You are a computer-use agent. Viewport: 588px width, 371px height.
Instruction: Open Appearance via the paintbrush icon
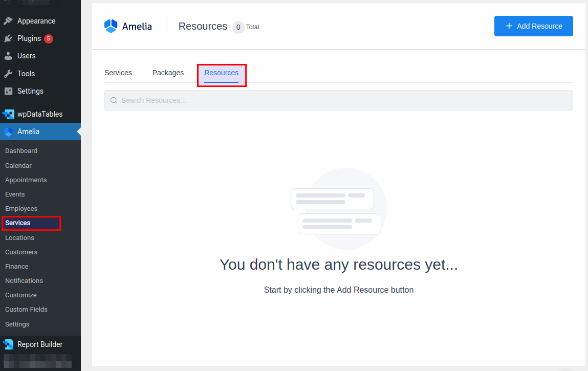point(9,20)
